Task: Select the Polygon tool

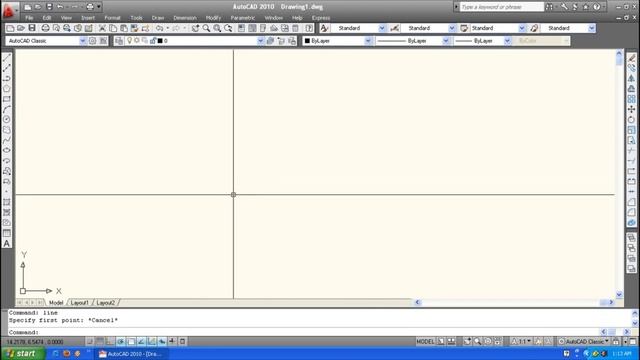Action: point(7,89)
